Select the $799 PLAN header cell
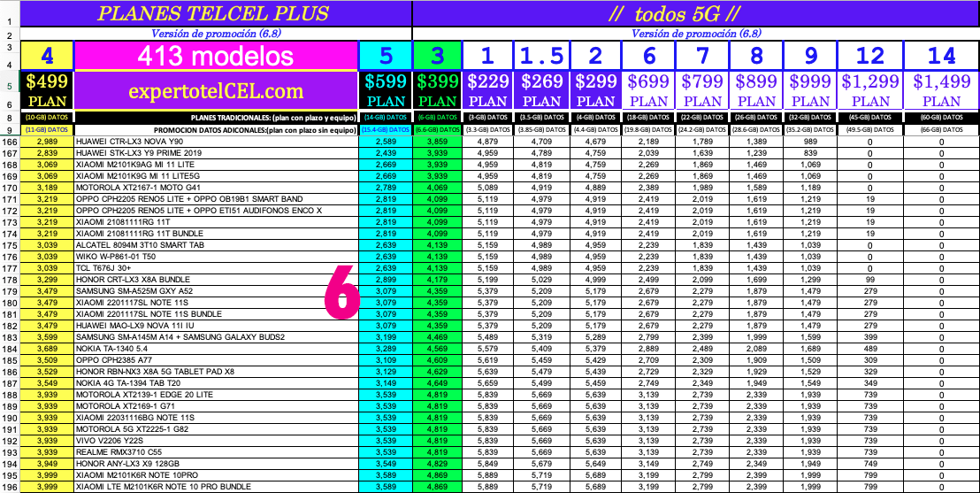This screenshot has height=493, width=980. pyautogui.click(x=702, y=91)
